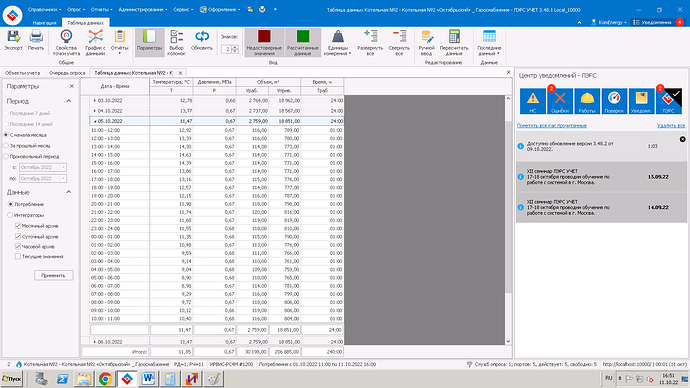690x388 pixels.
Task: Open the Опрос menu
Action: pos(76,9)
